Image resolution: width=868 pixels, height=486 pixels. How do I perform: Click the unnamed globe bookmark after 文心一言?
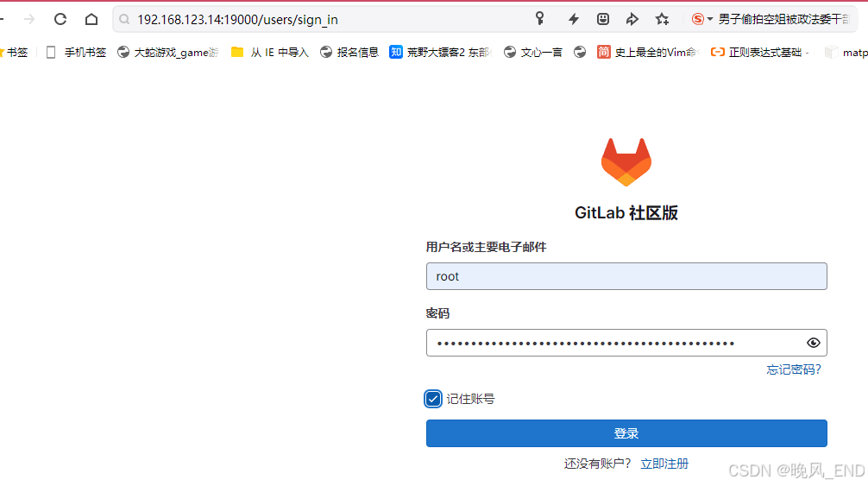(x=580, y=52)
